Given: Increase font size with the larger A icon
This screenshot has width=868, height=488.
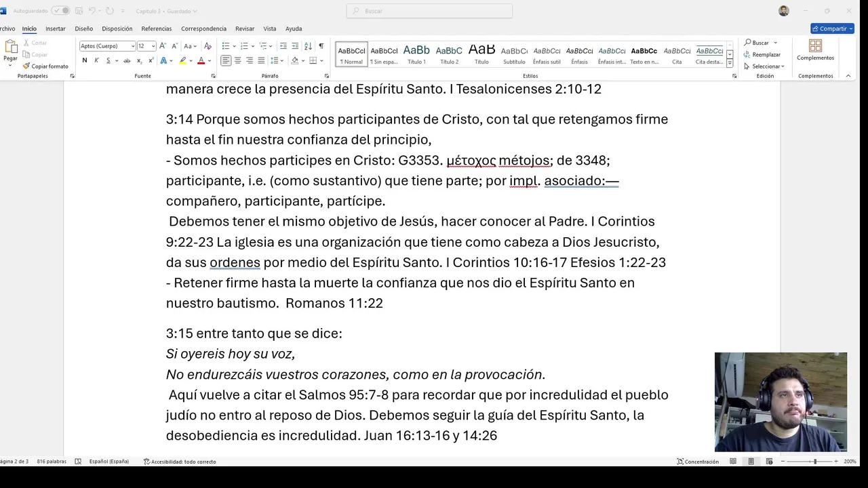Looking at the screenshot, I should pyautogui.click(x=163, y=46).
